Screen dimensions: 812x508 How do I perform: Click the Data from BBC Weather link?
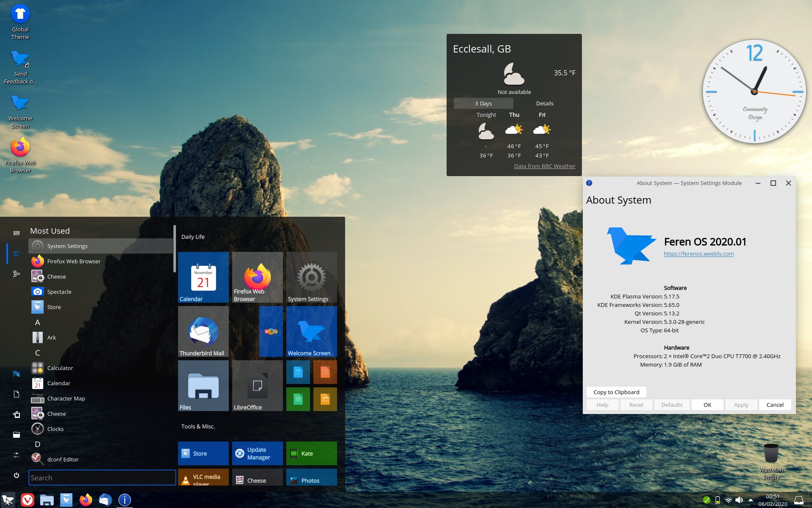(x=544, y=166)
